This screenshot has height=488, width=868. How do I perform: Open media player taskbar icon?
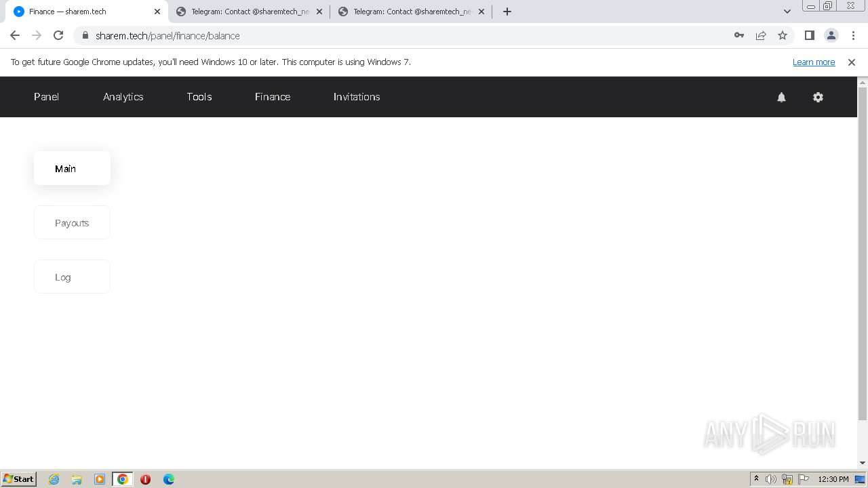tap(100, 479)
